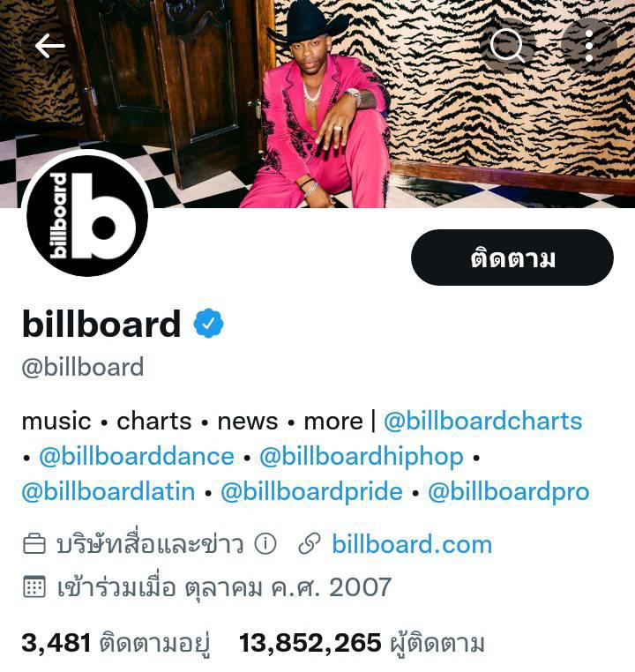View the 13,852,265 ผู้ติดตาม followers list

coord(362,643)
